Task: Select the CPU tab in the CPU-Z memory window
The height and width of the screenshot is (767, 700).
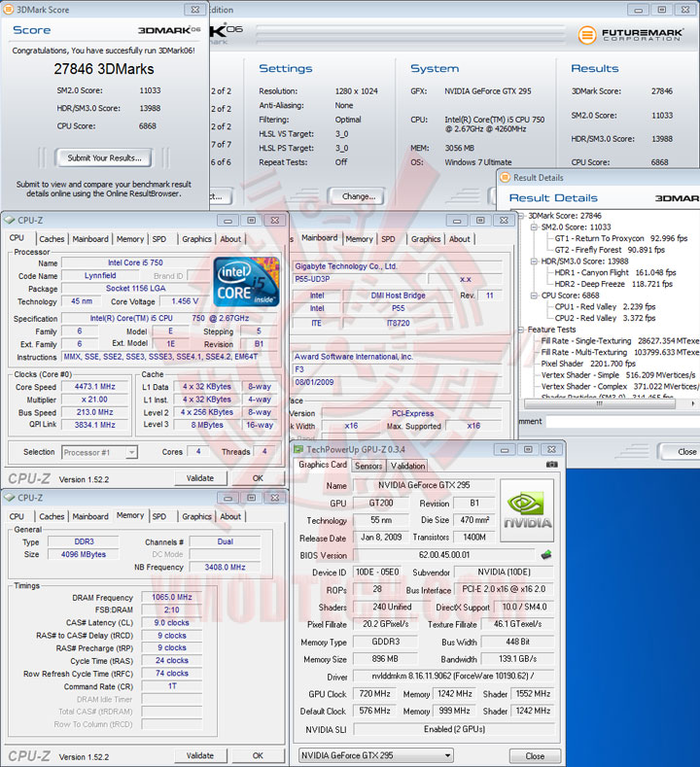Action: 17,516
